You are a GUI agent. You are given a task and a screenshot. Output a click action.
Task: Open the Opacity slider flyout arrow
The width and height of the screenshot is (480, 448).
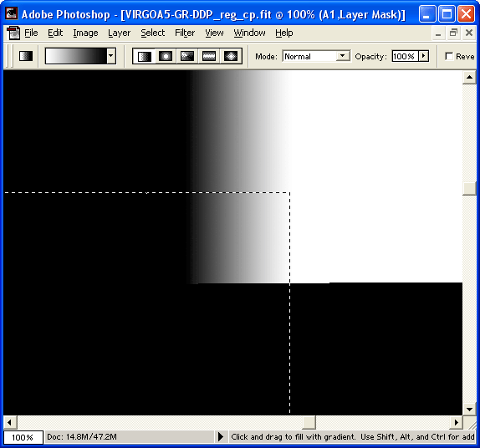tap(424, 56)
